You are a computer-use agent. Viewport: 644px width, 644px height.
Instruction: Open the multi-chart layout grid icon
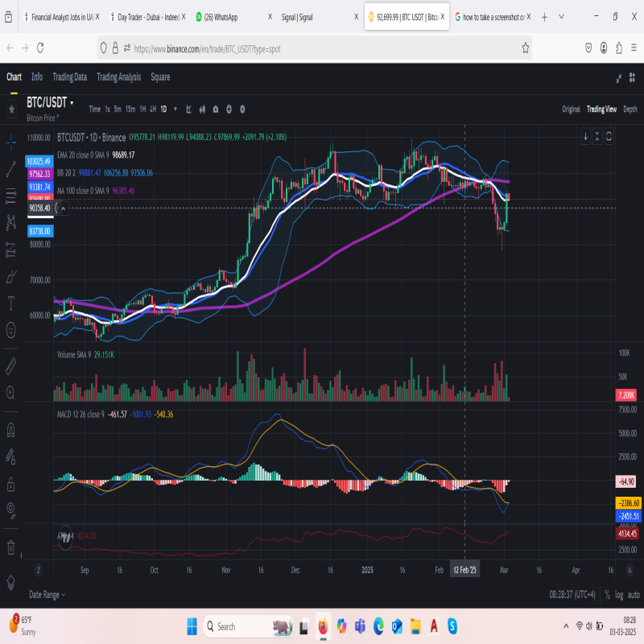(632, 77)
